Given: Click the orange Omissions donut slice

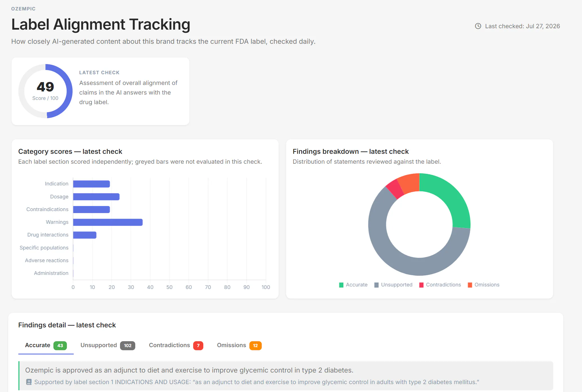Looking at the screenshot, I should point(409,183).
